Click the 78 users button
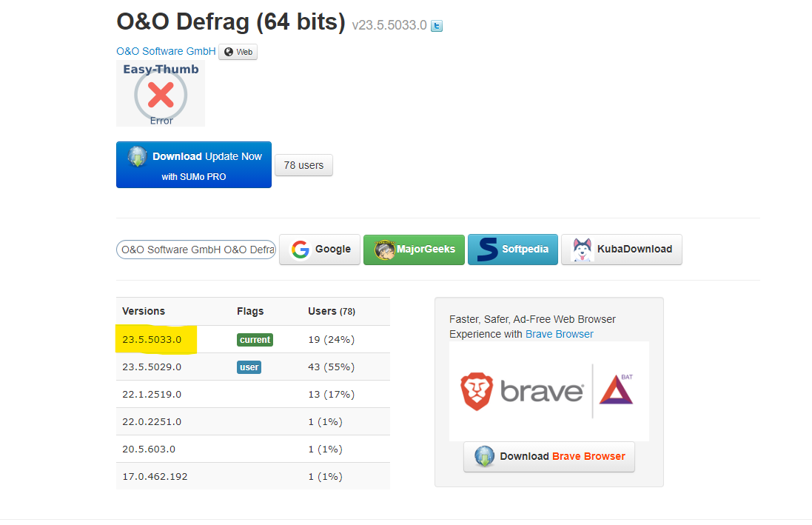The width and height of the screenshot is (812, 525). [303, 165]
